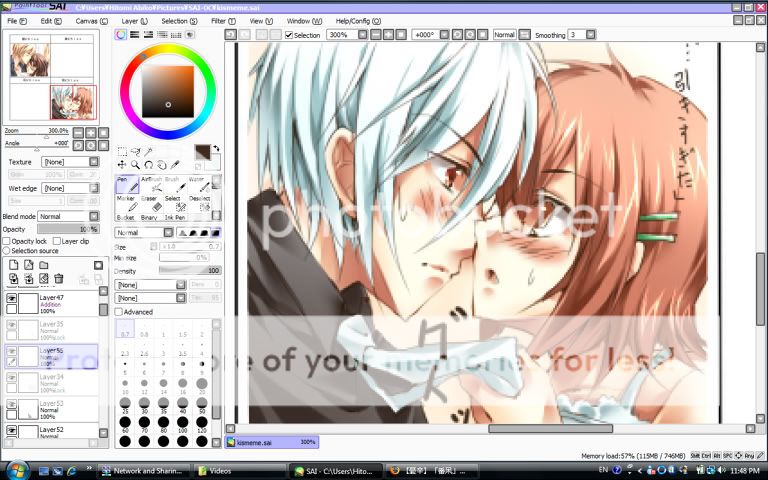Click the navigator preview thumbnail
768x480 pixels.
[x=51, y=77]
